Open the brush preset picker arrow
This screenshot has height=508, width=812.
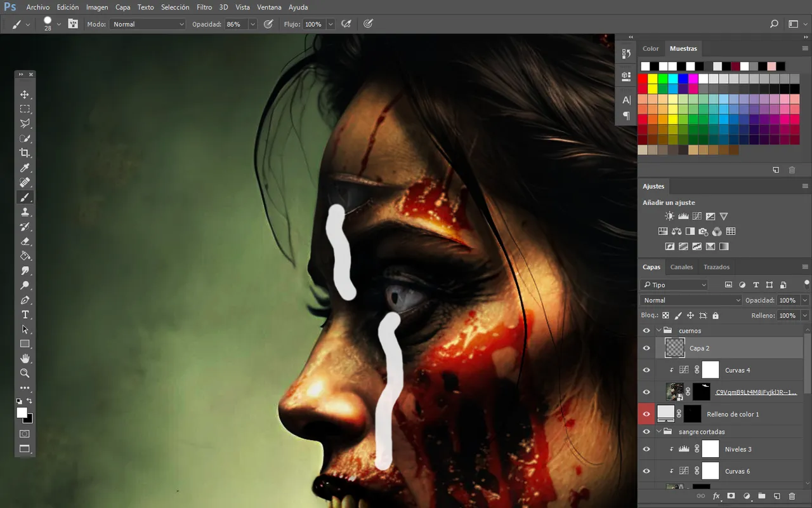point(59,24)
